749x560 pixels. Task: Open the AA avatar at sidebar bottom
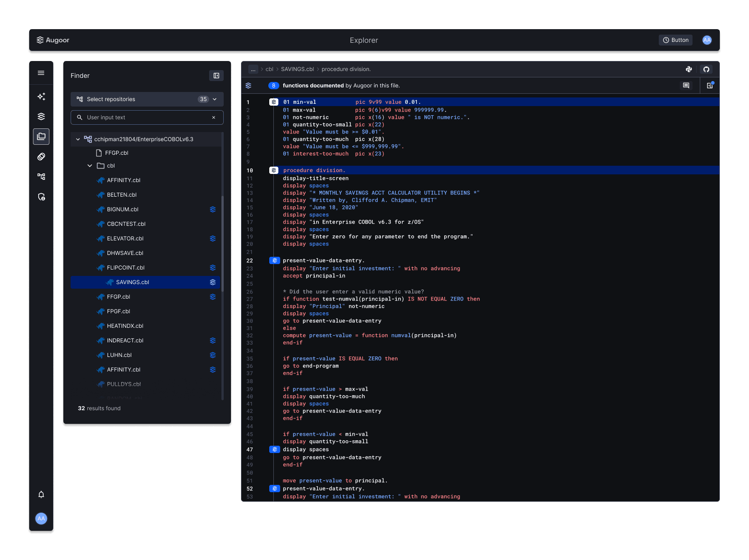[41, 519]
